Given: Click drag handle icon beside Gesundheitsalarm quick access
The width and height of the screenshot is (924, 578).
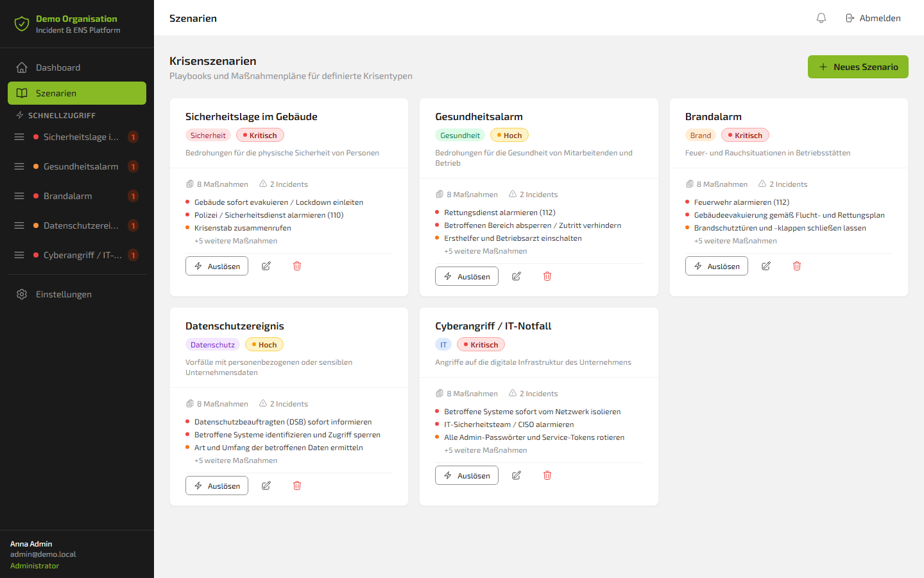Looking at the screenshot, I should pos(19,166).
